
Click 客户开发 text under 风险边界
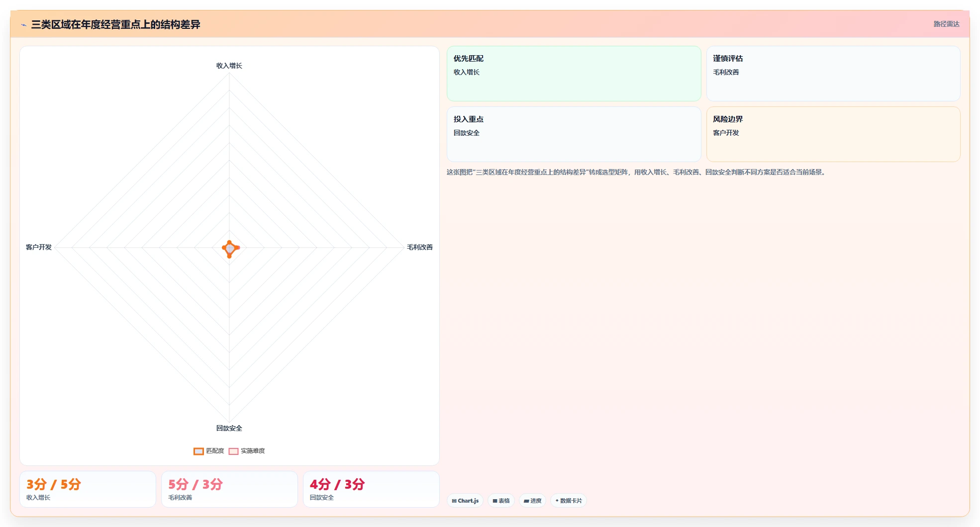pos(726,133)
